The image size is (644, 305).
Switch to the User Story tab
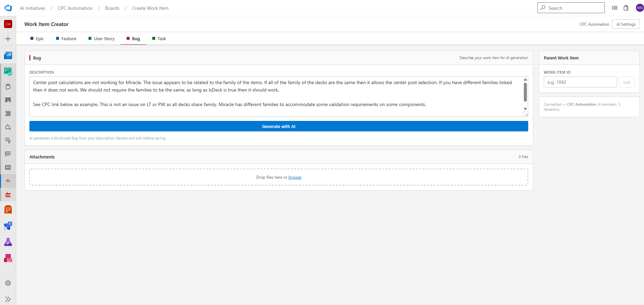[102, 39]
